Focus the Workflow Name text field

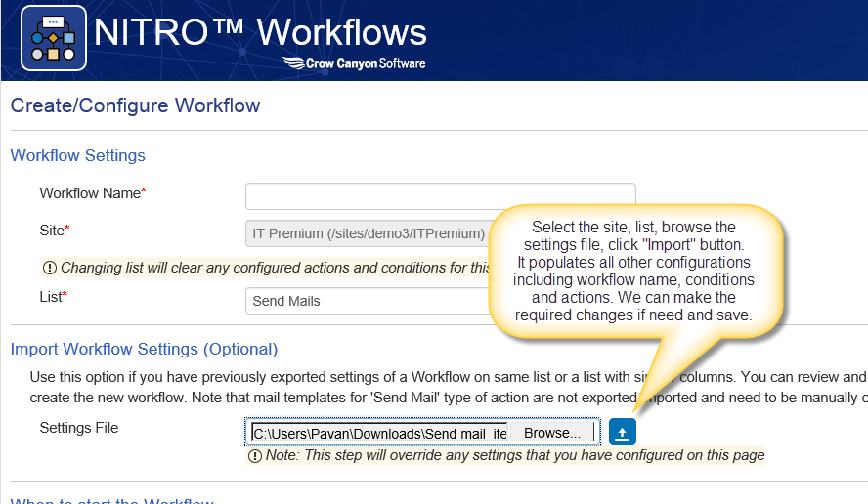(x=441, y=196)
